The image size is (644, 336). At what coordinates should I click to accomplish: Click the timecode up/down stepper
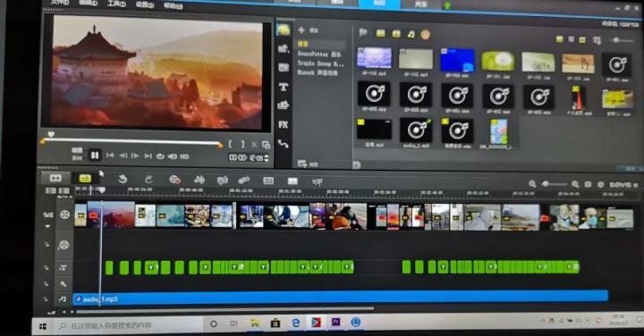pyautogui.click(x=267, y=158)
